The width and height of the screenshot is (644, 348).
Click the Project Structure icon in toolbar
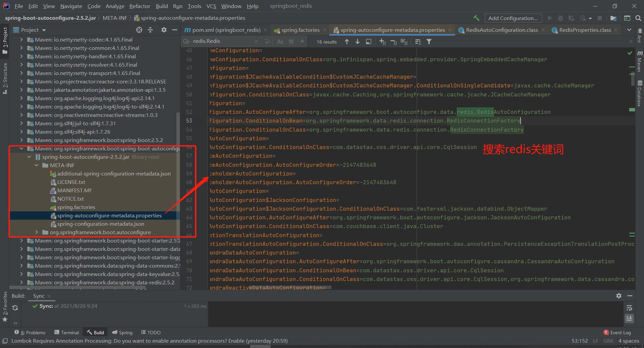[613, 18]
